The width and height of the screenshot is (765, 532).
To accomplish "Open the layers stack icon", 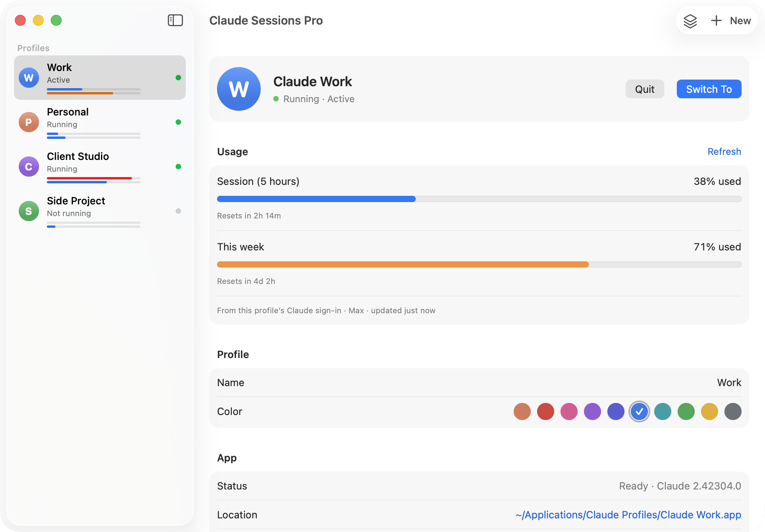I will pos(690,21).
